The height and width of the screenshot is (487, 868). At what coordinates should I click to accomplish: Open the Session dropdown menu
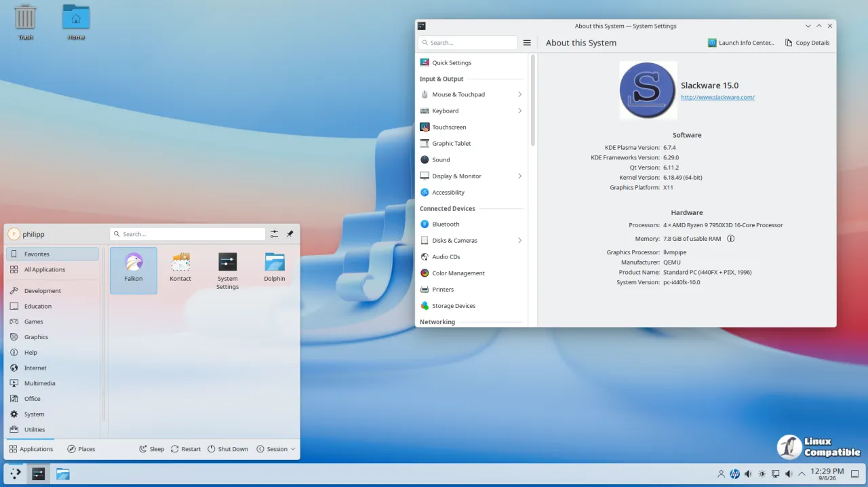tap(276, 449)
